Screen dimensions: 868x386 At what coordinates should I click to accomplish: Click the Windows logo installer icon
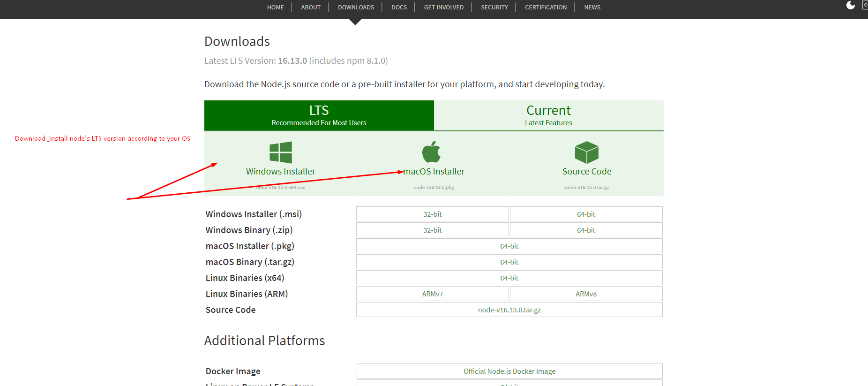click(281, 152)
